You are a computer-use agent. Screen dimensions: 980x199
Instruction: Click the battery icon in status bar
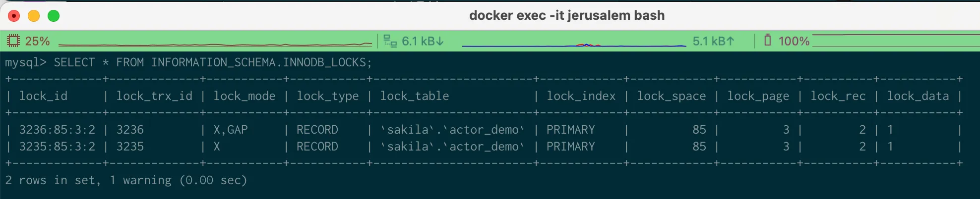(767, 40)
